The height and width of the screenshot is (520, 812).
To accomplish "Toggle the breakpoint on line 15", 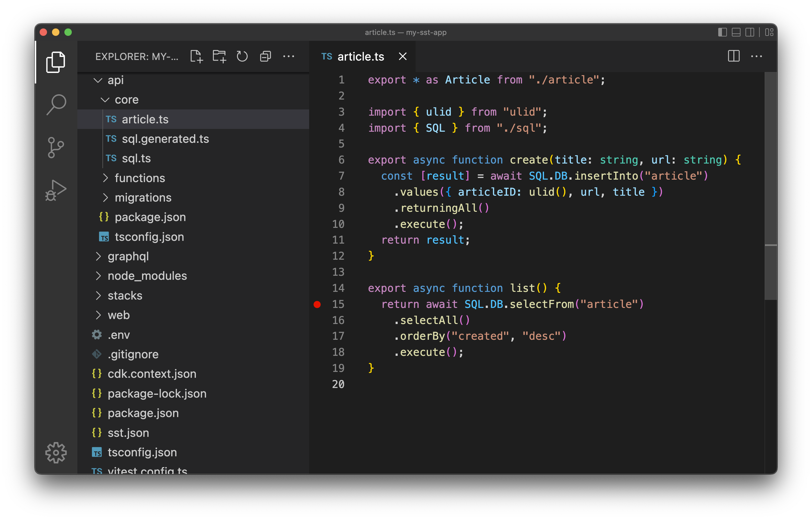I will tap(317, 304).
